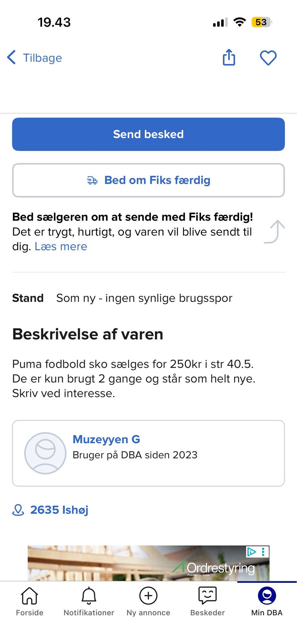Create a listing via Ny annonce
This screenshot has width=297, height=644.
click(x=148, y=601)
